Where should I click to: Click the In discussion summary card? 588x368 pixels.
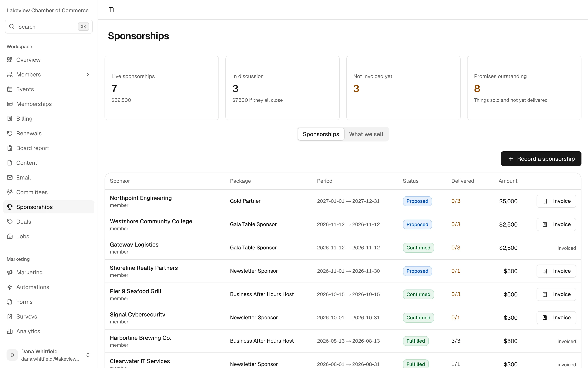282,88
